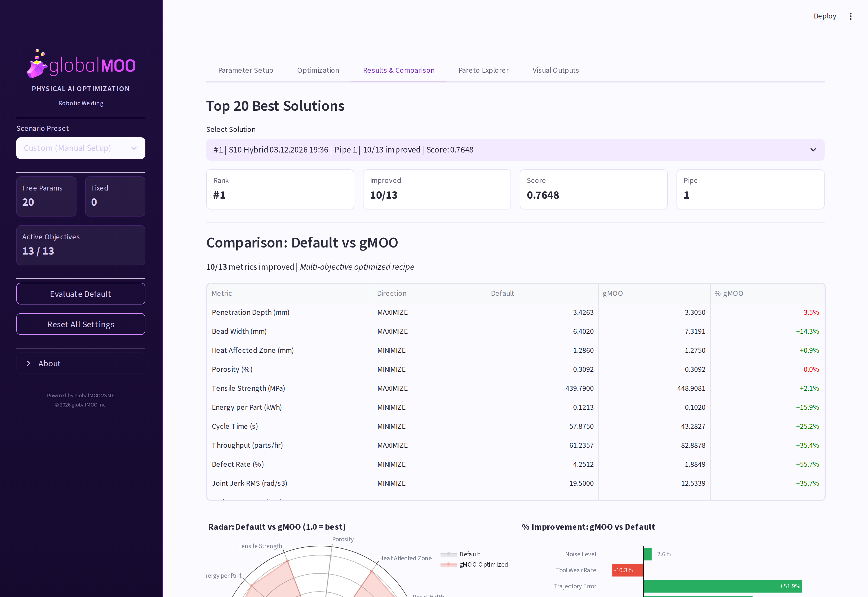Click the gMOO column header

click(654, 293)
